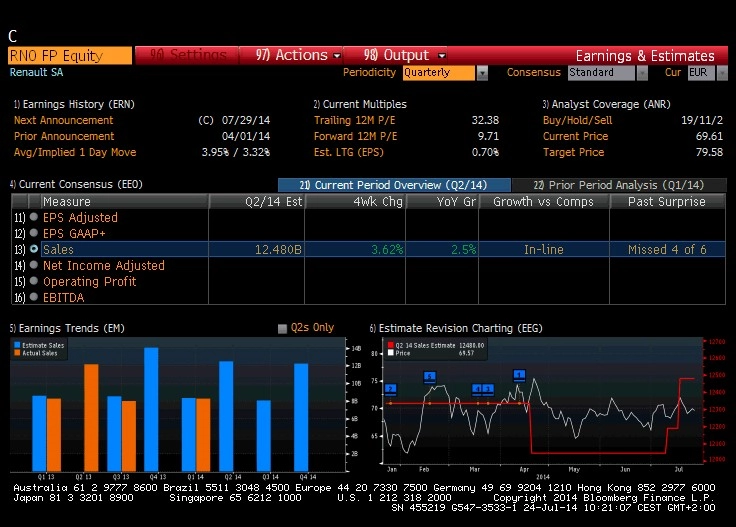Select the Sales radio button
This screenshot has width=736, height=527.
pos(34,249)
